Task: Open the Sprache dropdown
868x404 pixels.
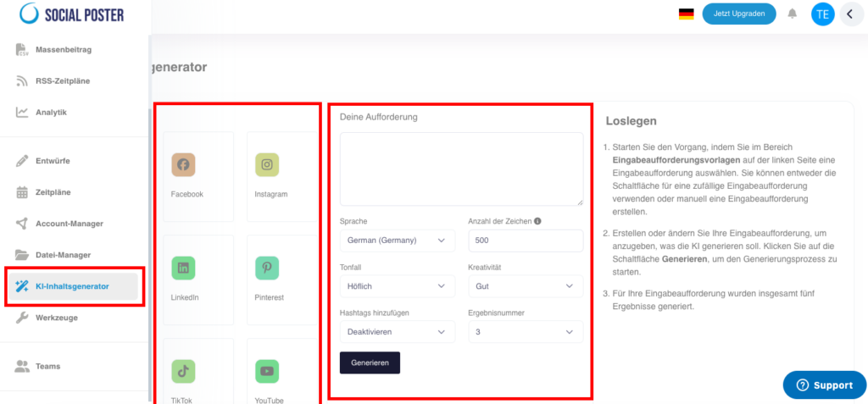Action: pyautogui.click(x=397, y=241)
